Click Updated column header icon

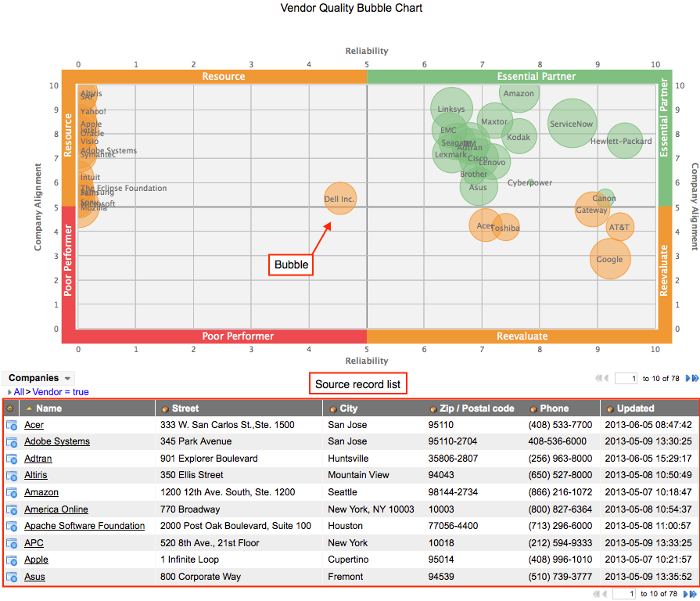click(x=610, y=409)
